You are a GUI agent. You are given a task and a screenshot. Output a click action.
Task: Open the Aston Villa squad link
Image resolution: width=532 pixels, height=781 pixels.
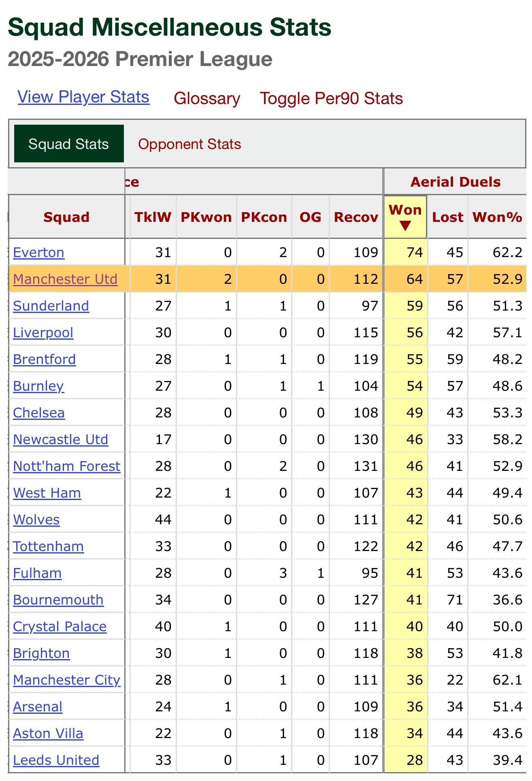(x=48, y=733)
